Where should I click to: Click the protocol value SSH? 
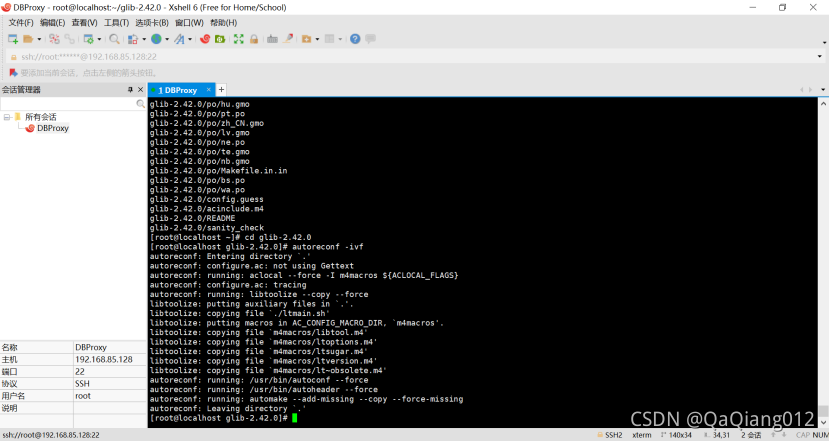82,384
